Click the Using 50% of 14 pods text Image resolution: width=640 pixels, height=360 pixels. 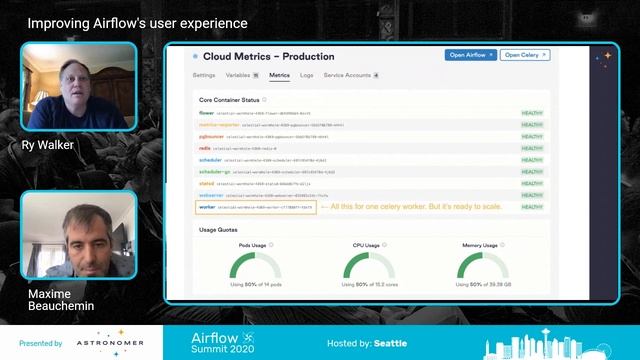[x=256, y=284]
